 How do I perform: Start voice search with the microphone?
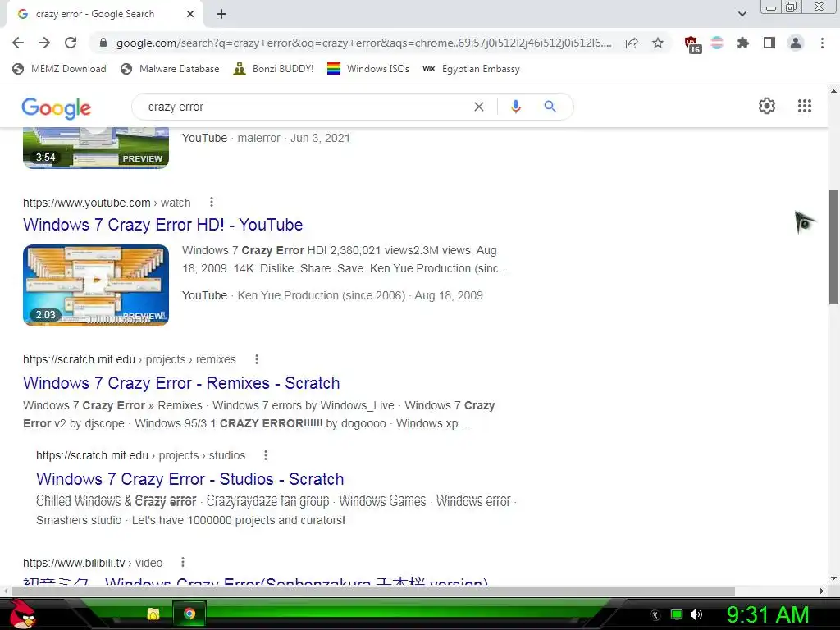coord(515,107)
